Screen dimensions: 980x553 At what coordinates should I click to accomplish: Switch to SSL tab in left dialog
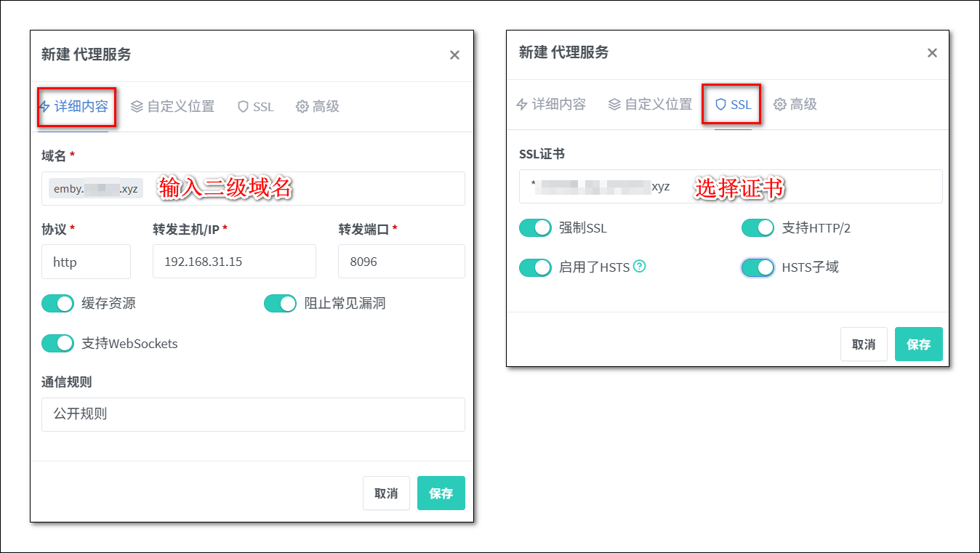pos(255,107)
